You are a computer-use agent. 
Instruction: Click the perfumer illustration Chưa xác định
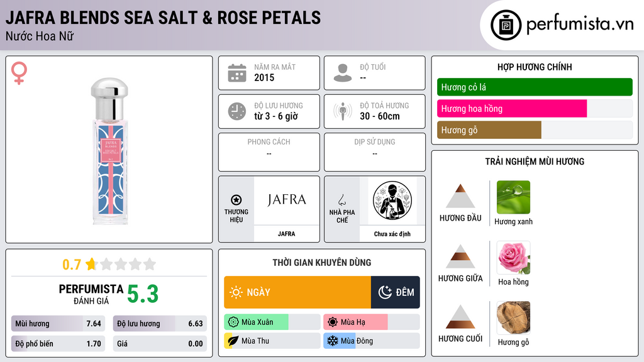[392, 200]
